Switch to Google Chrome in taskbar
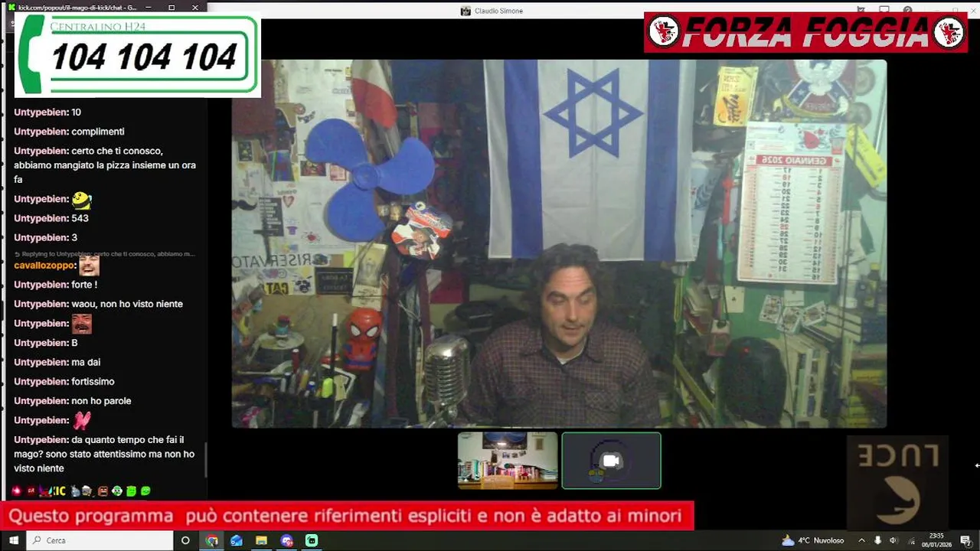This screenshot has height=551, width=980. [x=212, y=540]
